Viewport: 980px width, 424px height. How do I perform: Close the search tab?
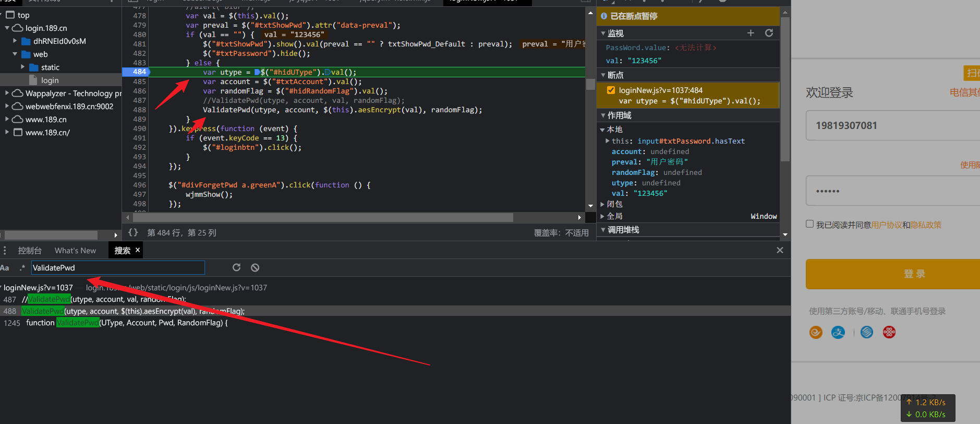click(138, 250)
